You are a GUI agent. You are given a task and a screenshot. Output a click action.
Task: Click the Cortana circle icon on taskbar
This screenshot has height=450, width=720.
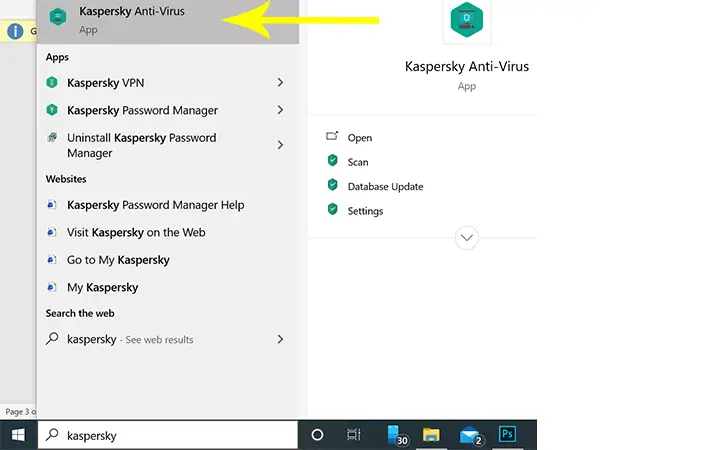(317, 435)
